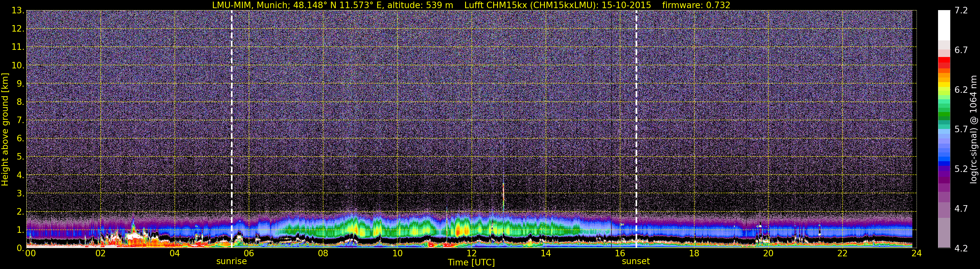Click the '4.' height tick label
Image resolution: width=980 pixels, height=269 pixels.
point(20,175)
